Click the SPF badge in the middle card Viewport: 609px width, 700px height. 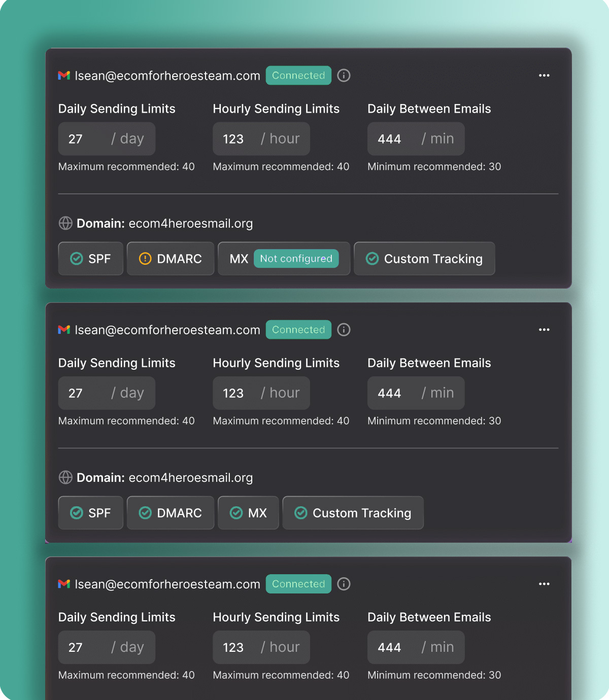[x=91, y=513]
